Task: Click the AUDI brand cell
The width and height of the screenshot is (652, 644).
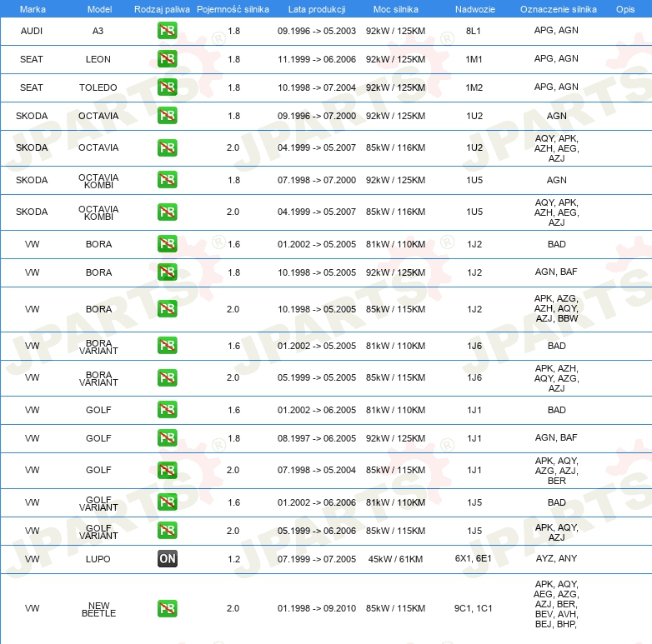Action: click(x=32, y=31)
